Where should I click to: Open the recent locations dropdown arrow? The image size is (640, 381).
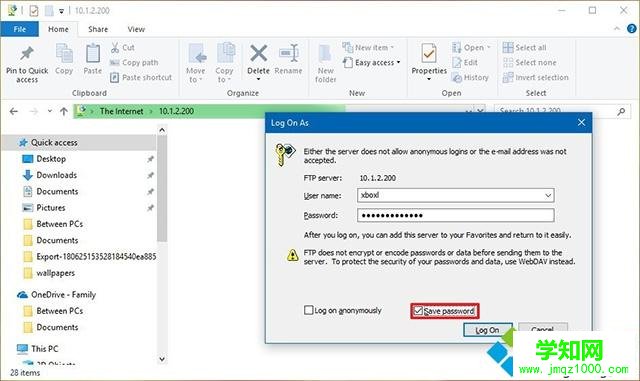click(49, 111)
